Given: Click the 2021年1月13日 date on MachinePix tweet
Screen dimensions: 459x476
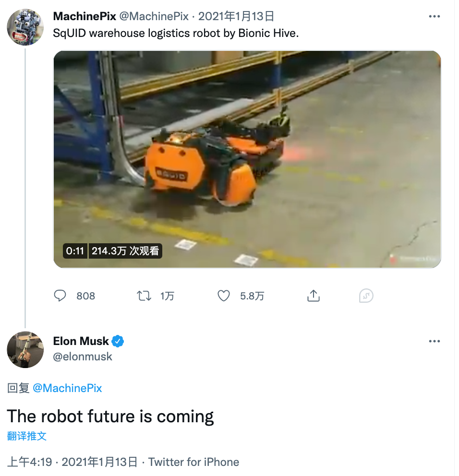Looking at the screenshot, I should [236, 16].
